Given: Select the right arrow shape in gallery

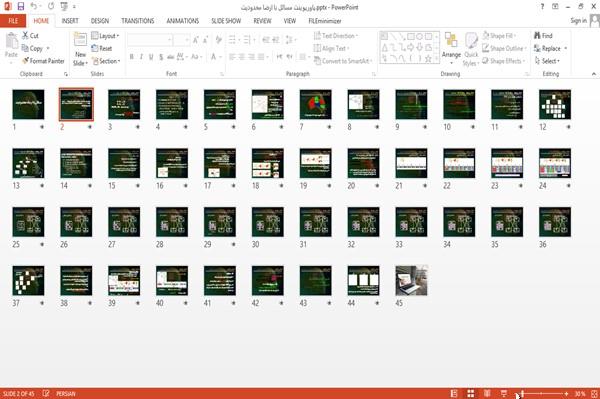Looking at the screenshot, I should click(x=411, y=47).
